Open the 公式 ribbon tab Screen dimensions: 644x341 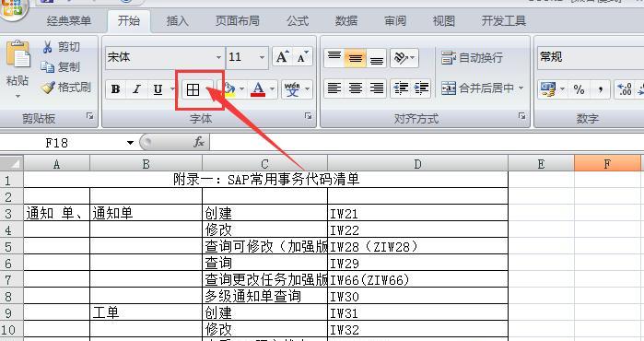click(298, 20)
